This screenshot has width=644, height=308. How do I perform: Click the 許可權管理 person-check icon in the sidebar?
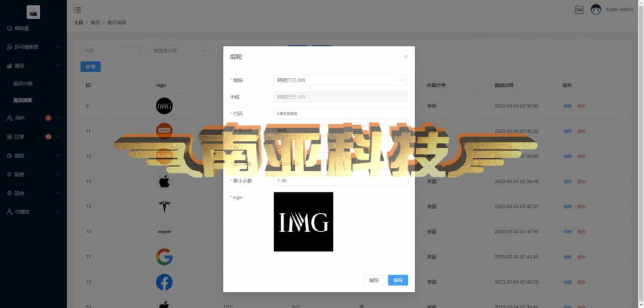point(9,47)
